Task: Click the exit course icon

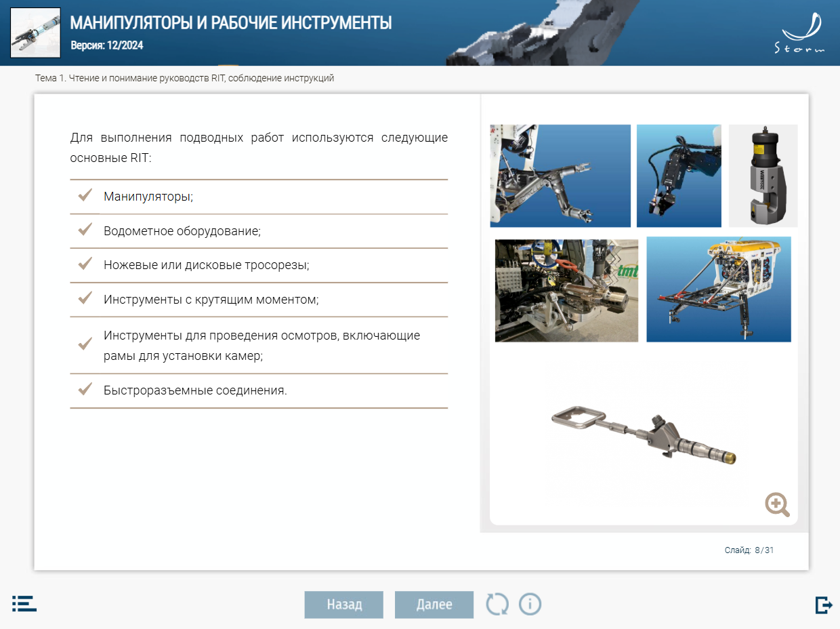Action: 823,605
